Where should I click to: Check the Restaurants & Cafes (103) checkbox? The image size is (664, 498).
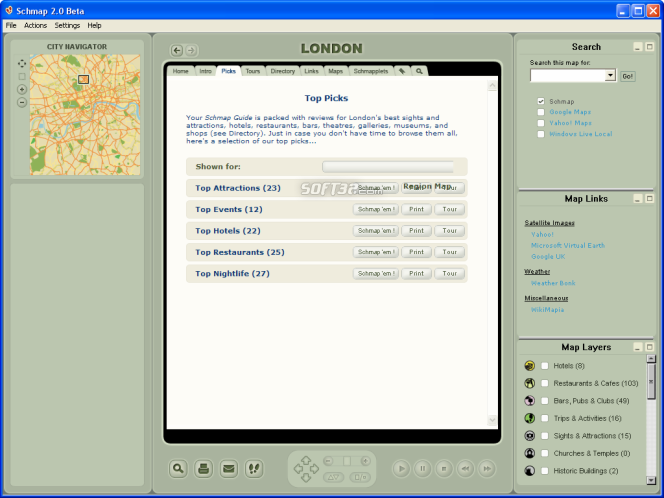click(x=545, y=383)
